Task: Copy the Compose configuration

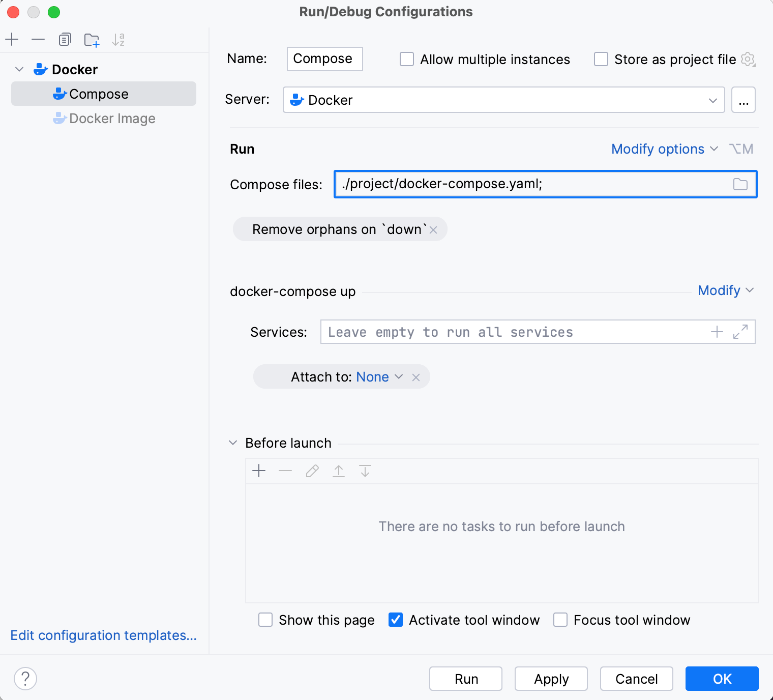Action: (65, 39)
